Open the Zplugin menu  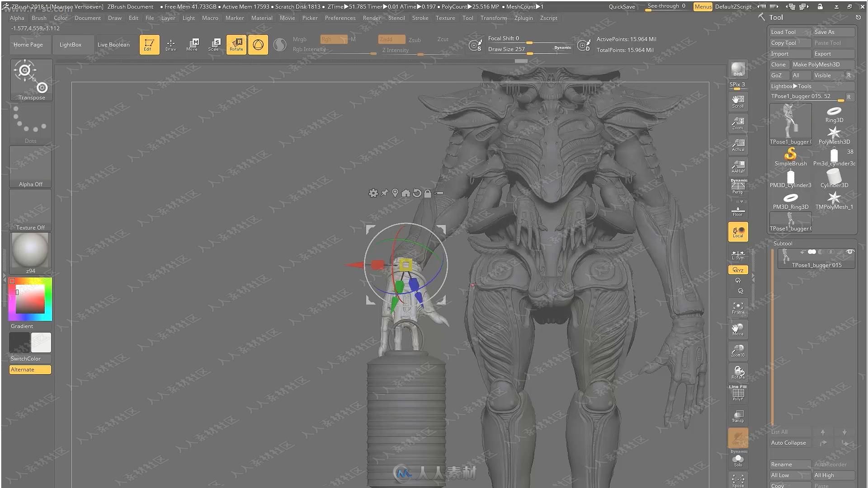tap(524, 18)
